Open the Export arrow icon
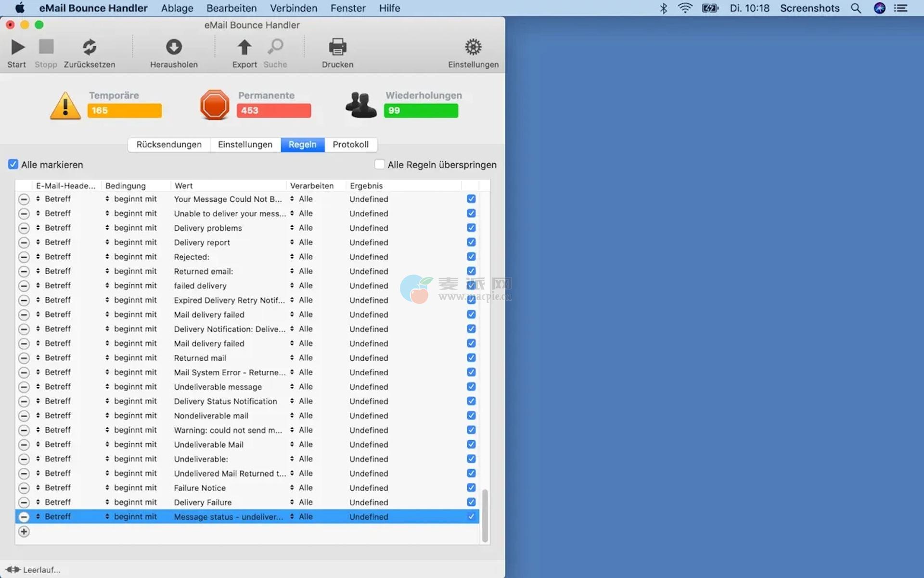This screenshot has height=578, width=924. tap(244, 47)
